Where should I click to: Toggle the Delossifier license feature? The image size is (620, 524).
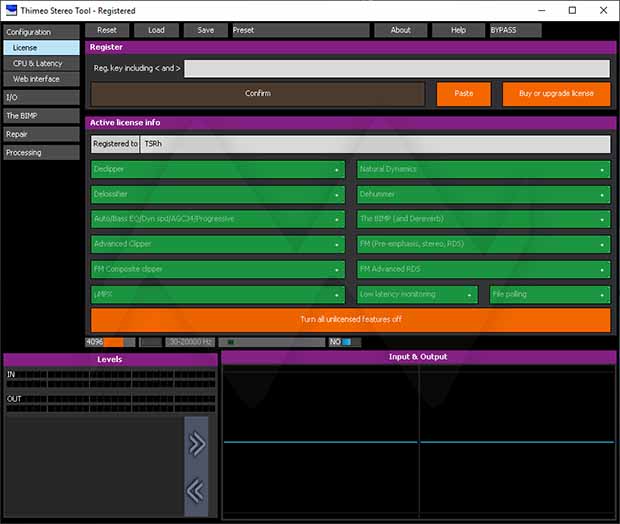(218, 195)
